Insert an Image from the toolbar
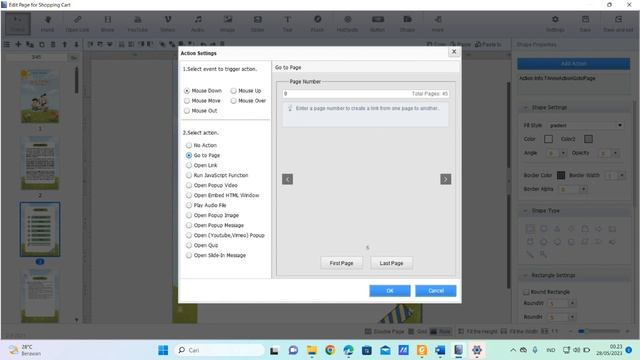 (227, 23)
